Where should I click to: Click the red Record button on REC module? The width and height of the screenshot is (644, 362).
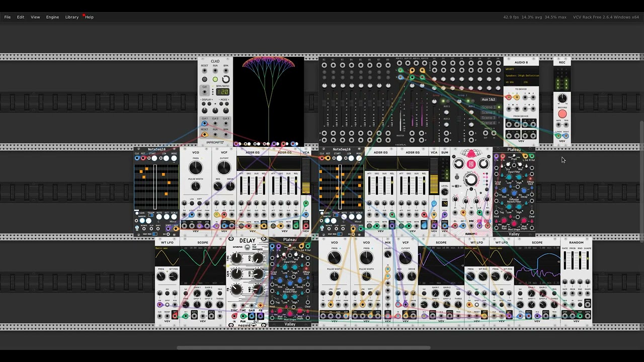coord(562,114)
